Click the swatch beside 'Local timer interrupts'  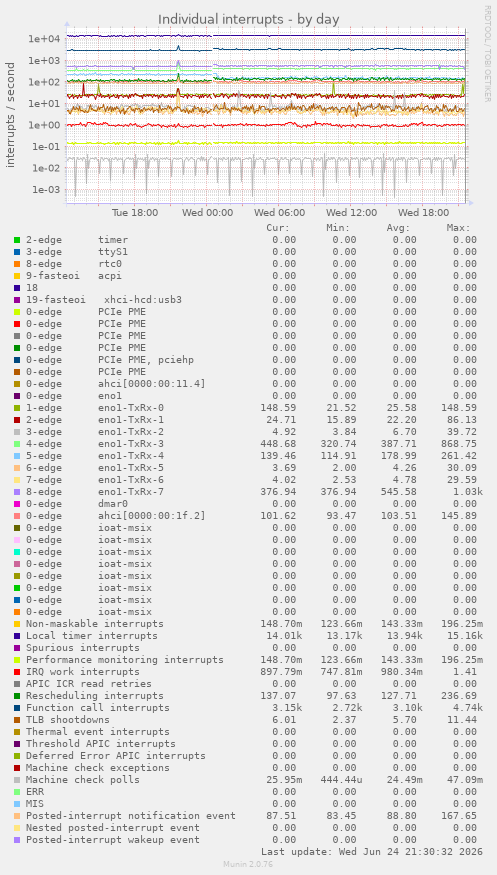coord(17,636)
